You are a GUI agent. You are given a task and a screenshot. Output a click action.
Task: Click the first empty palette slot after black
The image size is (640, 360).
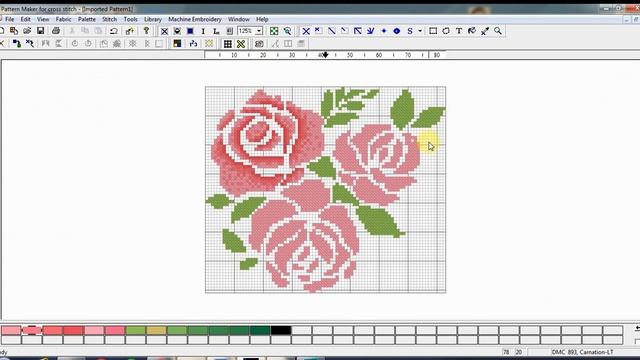tap(302, 330)
